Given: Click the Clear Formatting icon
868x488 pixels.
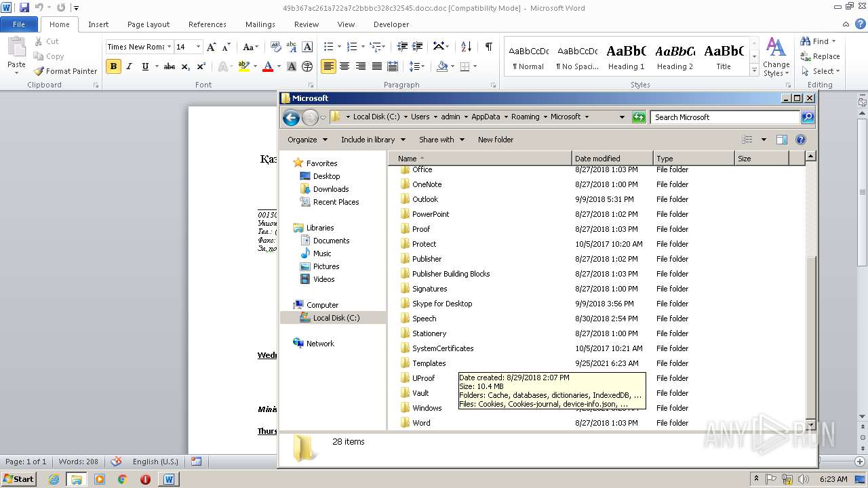Looking at the screenshot, I should pyautogui.click(x=276, y=47).
